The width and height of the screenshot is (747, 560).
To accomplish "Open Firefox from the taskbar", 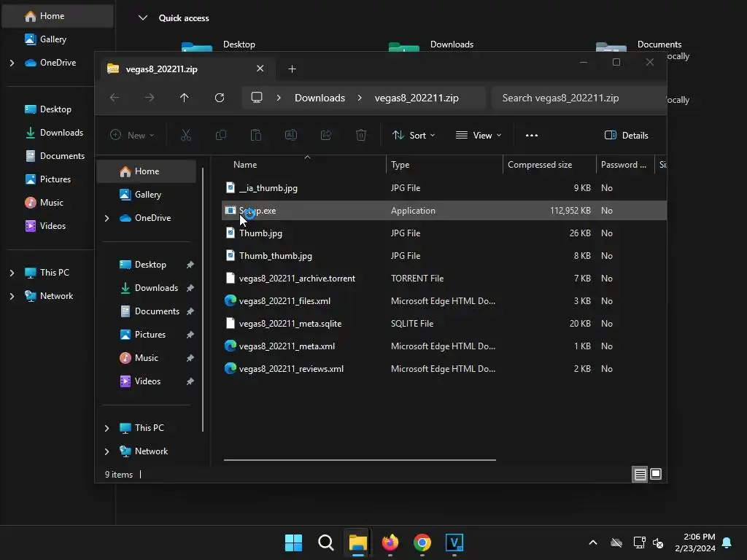I will click(x=390, y=542).
